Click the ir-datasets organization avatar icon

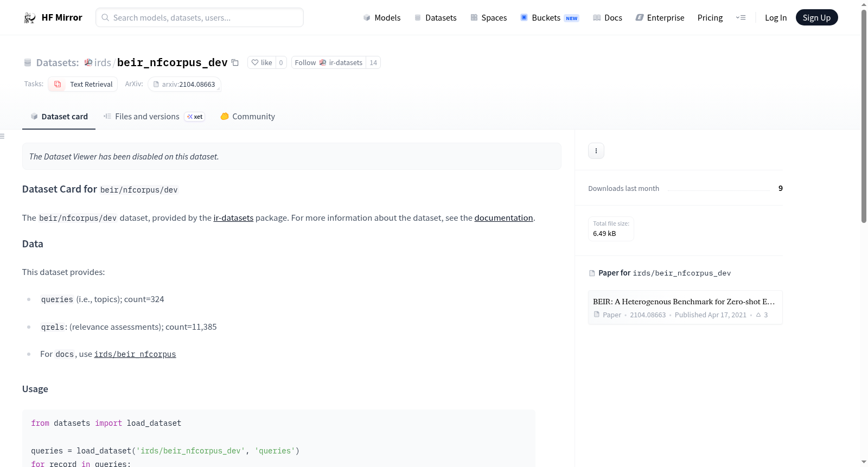pos(323,62)
